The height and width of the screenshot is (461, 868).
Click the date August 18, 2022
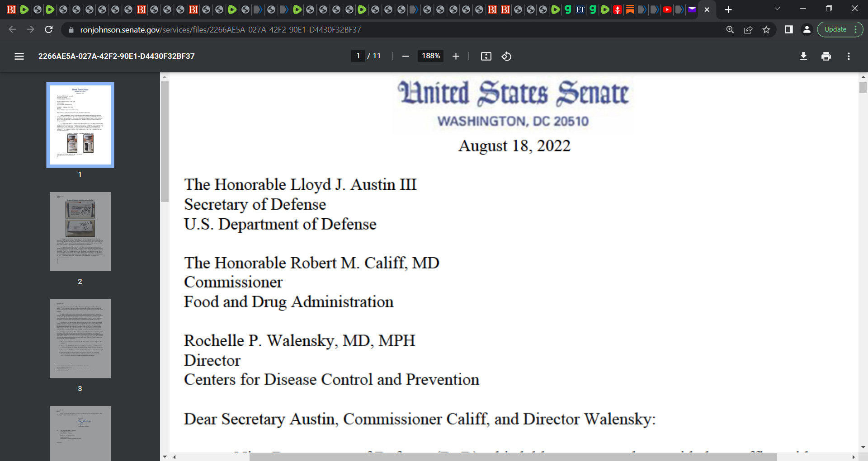pos(514,146)
